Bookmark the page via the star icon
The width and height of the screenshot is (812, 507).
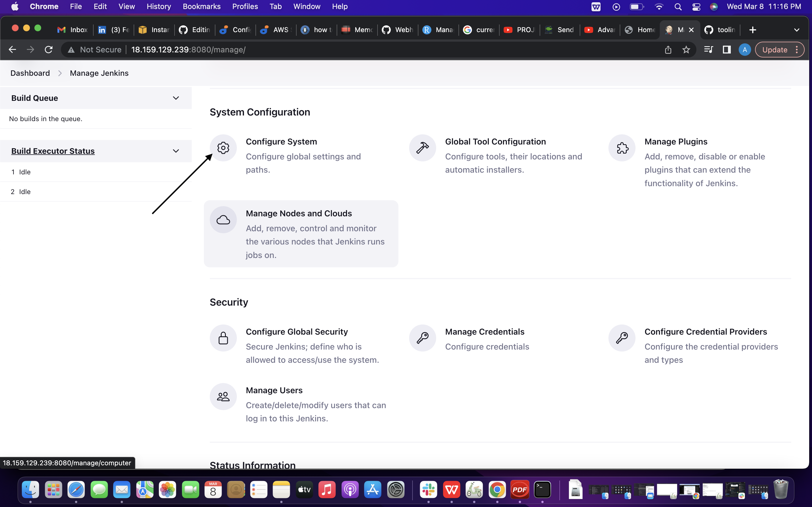(687, 49)
